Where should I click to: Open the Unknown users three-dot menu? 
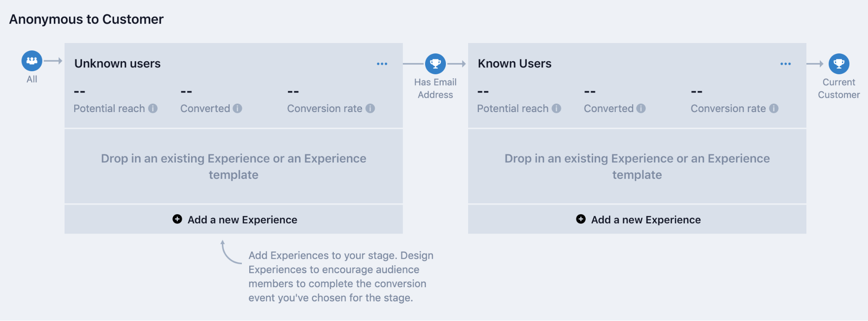[382, 64]
